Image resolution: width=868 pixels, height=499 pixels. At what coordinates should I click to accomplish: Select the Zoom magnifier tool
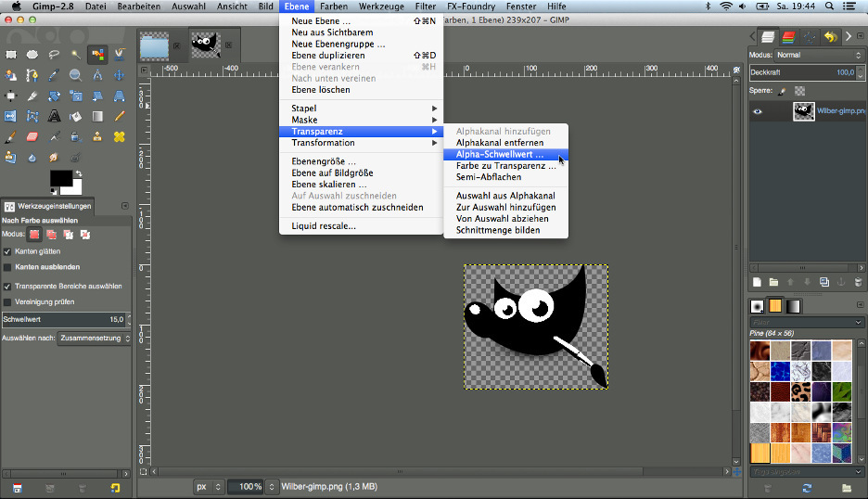click(76, 75)
